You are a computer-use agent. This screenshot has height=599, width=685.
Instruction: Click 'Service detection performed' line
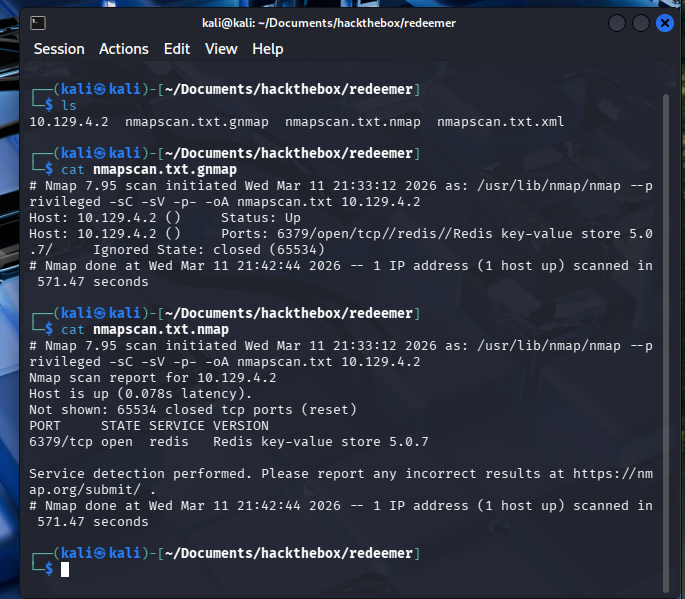[x=341, y=474]
